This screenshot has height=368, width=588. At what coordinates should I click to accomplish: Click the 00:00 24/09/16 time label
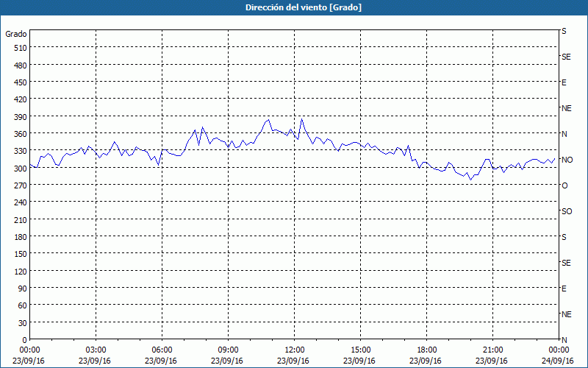[x=558, y=355]
